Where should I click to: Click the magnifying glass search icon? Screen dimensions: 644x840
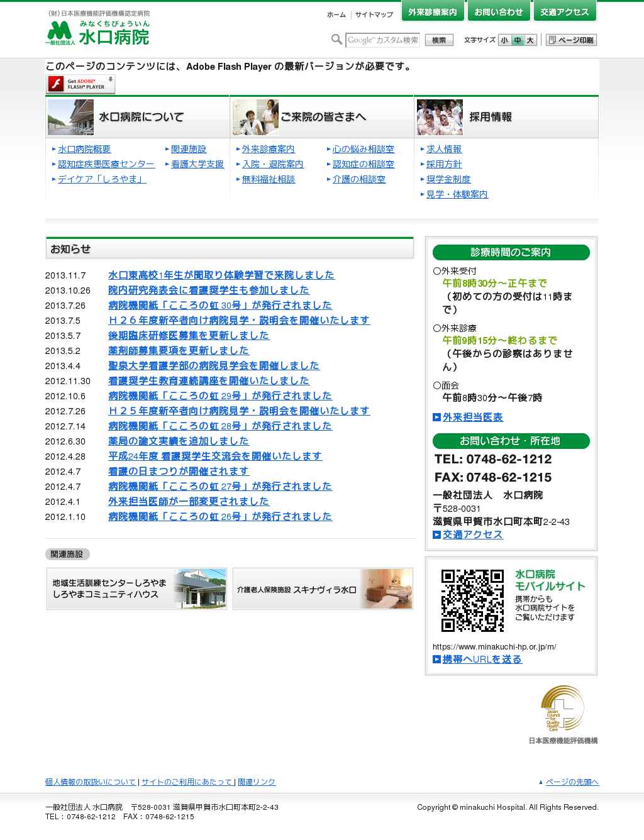pos(337,40)
